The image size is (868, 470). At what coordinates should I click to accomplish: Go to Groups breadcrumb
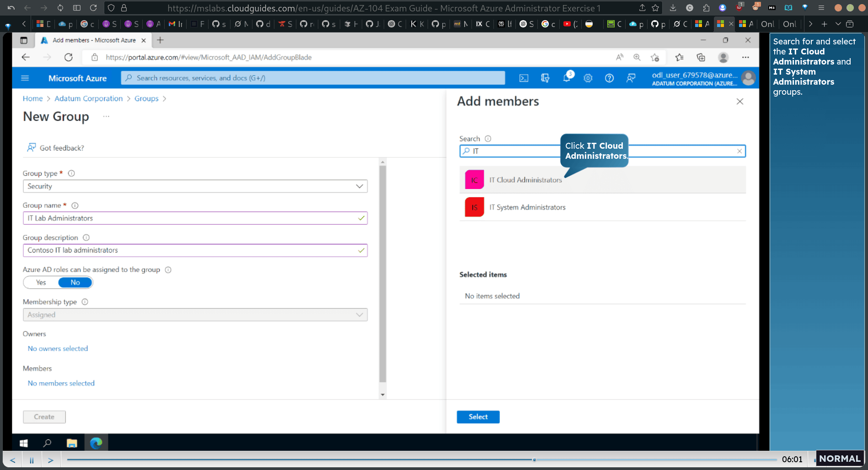(146, 98)
